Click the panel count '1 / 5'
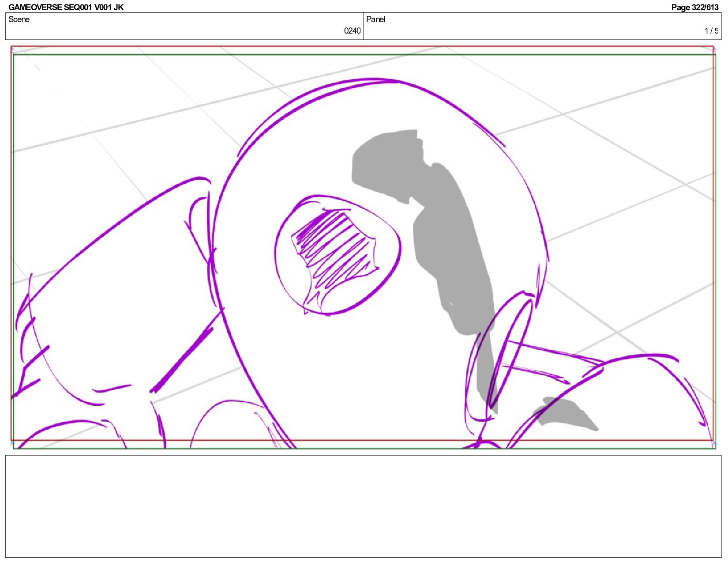The image size is (728, 563). tap(711, 31)
